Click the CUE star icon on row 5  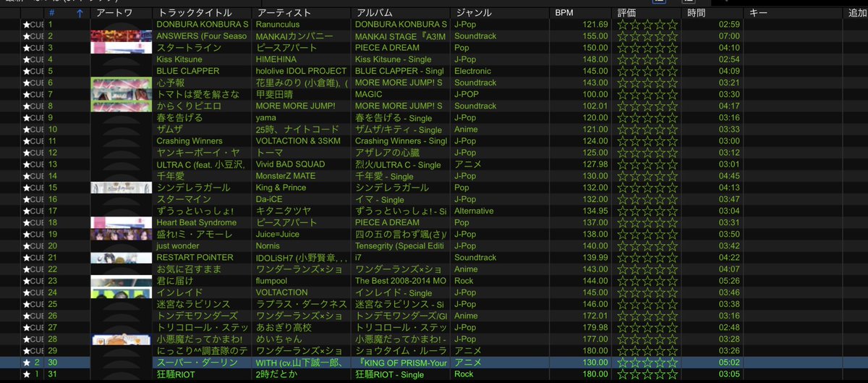click(x=27, y=71)
